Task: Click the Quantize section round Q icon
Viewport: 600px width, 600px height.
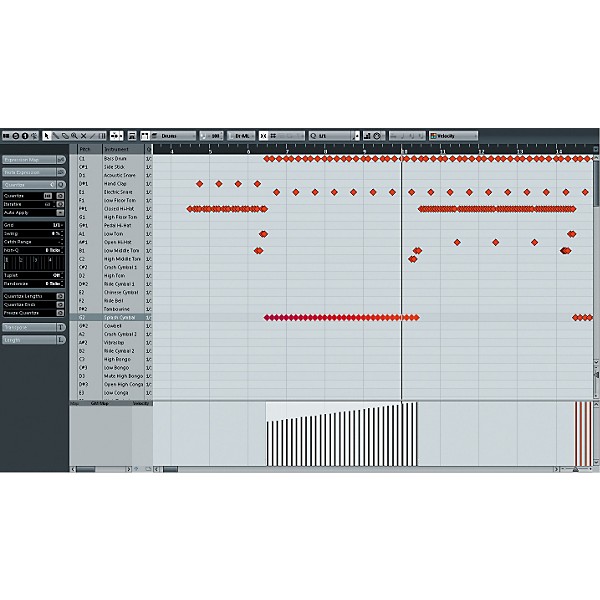Action: 61,185
